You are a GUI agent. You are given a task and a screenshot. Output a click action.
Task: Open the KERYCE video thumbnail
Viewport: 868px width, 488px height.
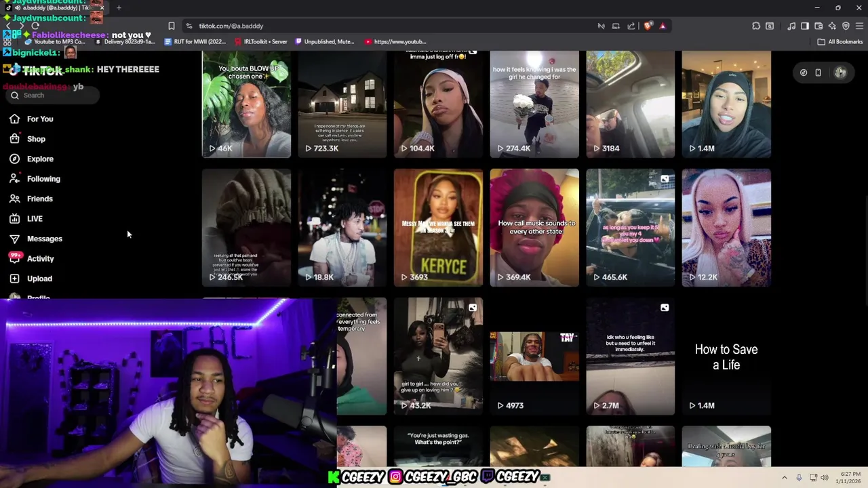click(438, 228)
